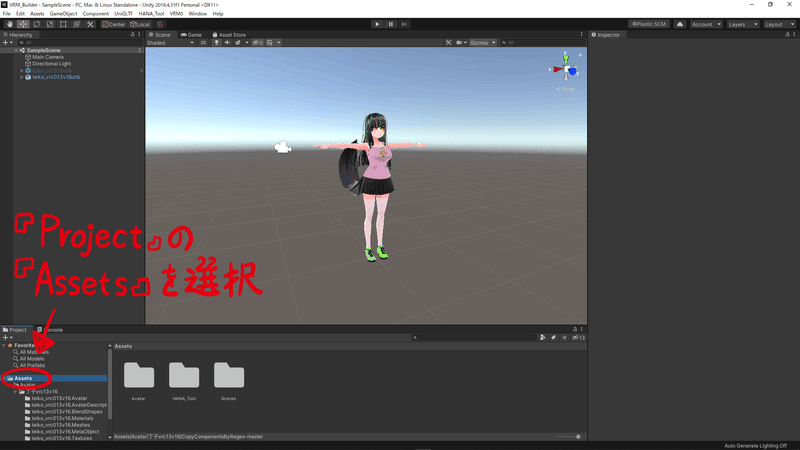Select the combined Transform tool
Screen dimensions: 800x450
77,24
